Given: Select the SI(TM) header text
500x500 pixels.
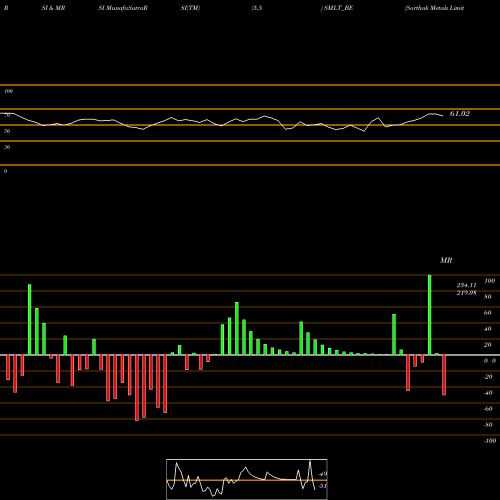Looking at the screenshot, I should click(x=190, y=8).
